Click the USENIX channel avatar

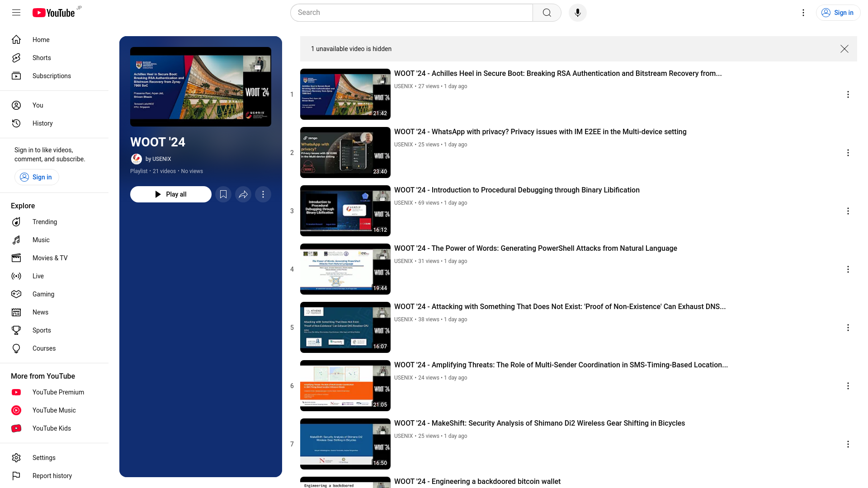tap(137, 159)
